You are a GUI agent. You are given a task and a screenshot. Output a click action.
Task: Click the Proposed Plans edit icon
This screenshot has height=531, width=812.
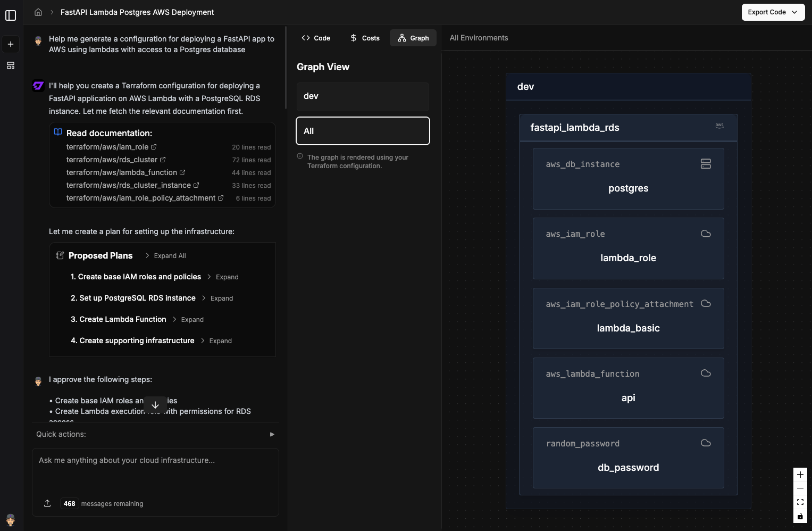coord(60,255)
